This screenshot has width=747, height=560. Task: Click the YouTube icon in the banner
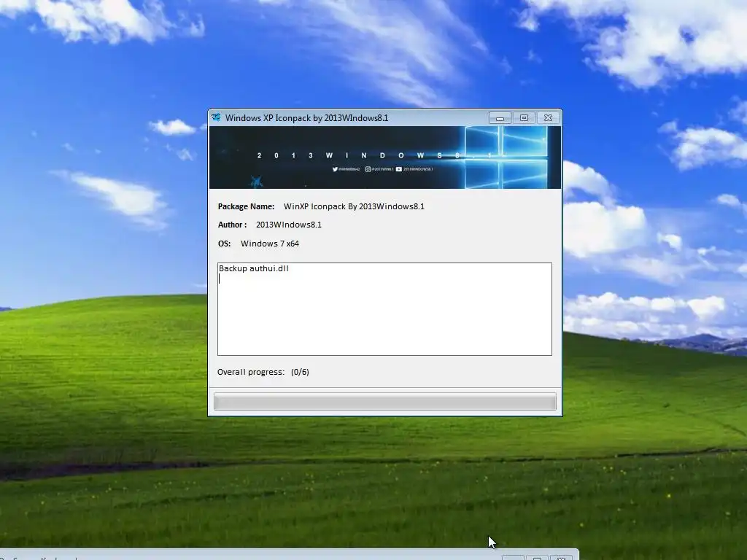(399, 169)
